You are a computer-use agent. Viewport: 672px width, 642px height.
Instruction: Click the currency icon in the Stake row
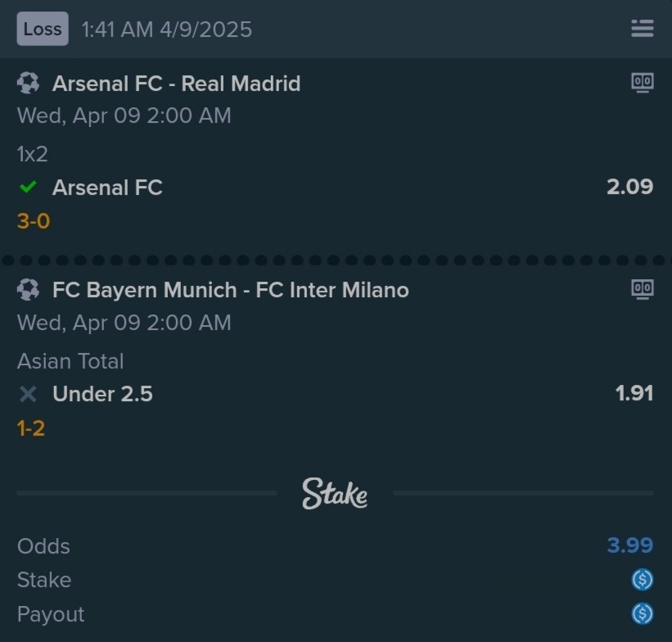(x=642, y=580)
